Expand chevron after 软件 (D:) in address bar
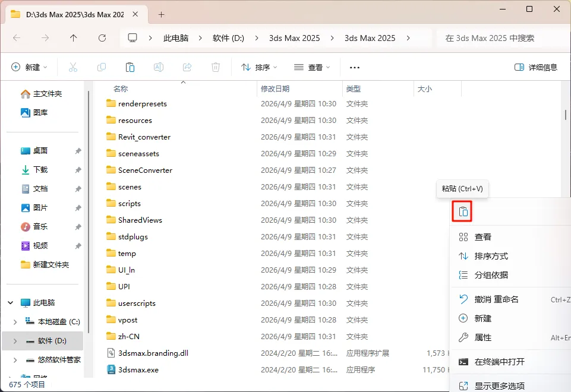The height and width of the screenshot is (392, 571). pyautogui.click(x=257, y=38)
